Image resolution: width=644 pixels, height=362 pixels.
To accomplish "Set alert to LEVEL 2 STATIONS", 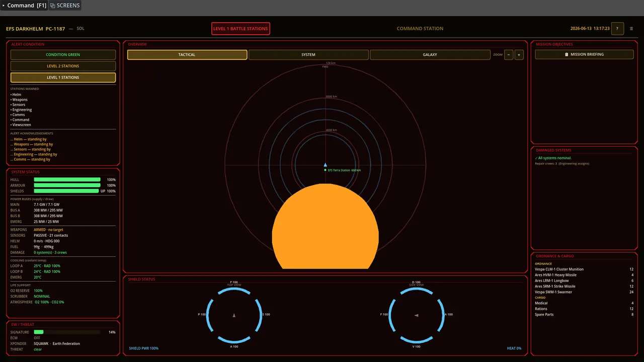I will [x=63, y=66].
